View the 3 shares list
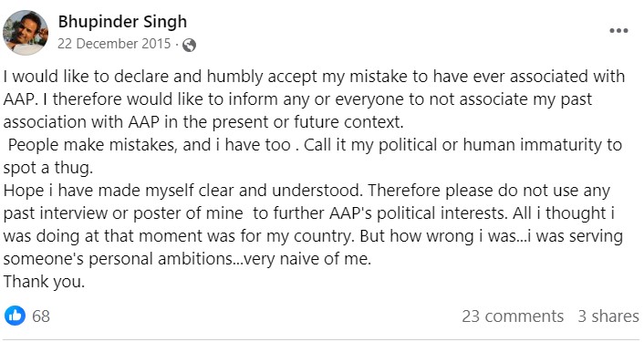Viewport: 644px width, 342px height. click(x=608, y=316)
